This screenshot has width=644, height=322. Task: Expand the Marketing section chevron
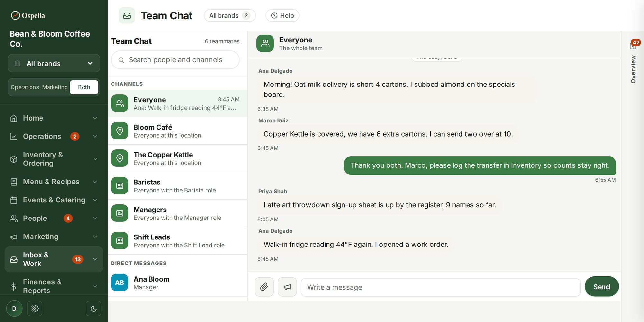tap(95, 237)
